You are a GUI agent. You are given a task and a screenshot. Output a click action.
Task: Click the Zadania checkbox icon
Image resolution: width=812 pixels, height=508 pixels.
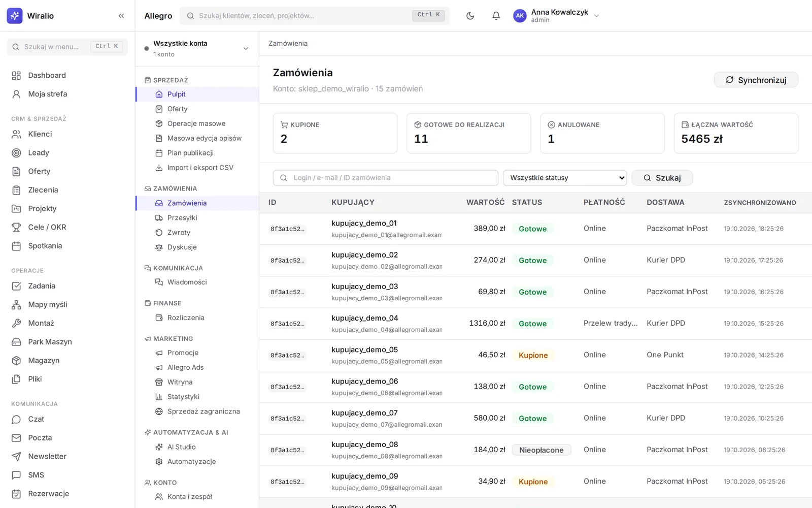click(16, 286)
